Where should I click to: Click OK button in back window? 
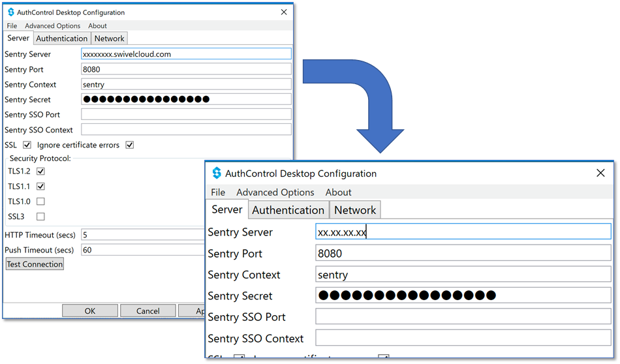click(90, 311)
